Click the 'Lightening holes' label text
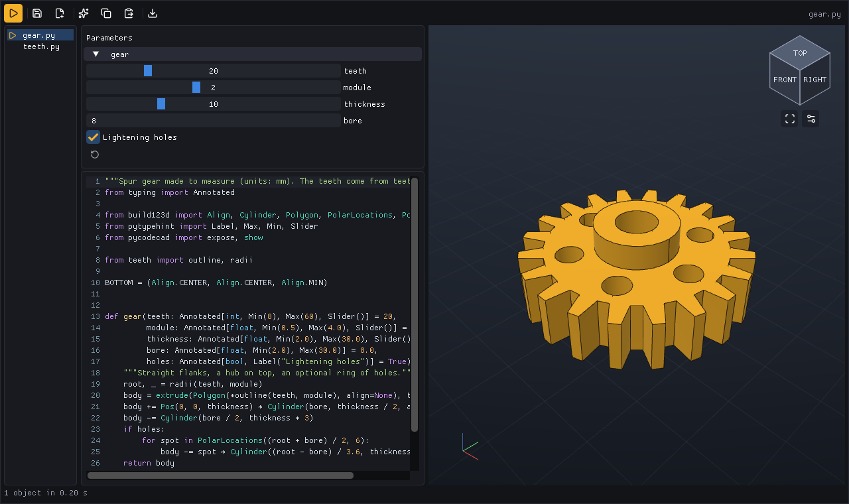The height and width of the screenshot is (504, 849). 140,137
